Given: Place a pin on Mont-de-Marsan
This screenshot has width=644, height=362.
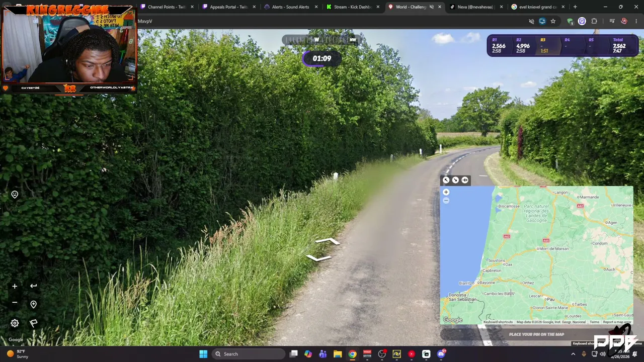Looking at the screenshot, I should pyautogui.click(x=552, y=249).
